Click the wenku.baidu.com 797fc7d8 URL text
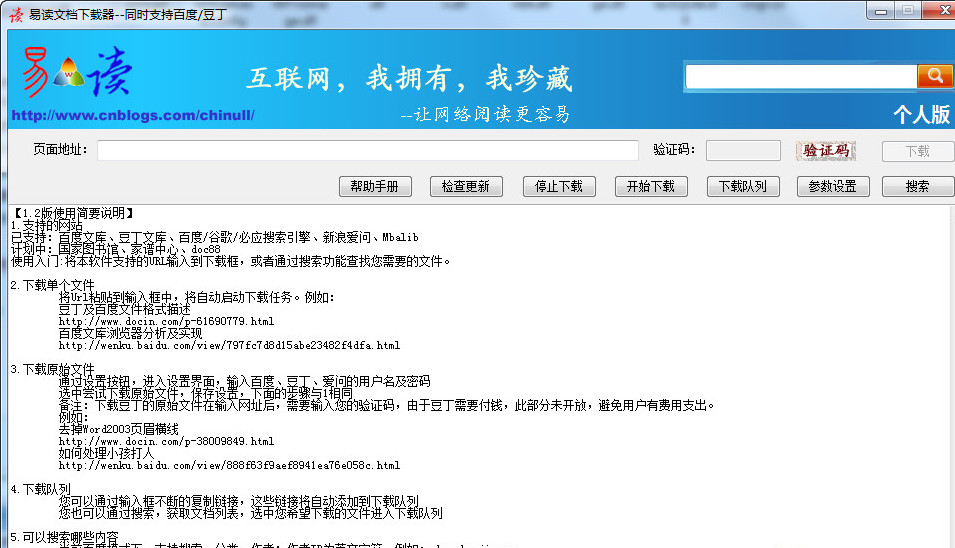 tap(229, 345)
